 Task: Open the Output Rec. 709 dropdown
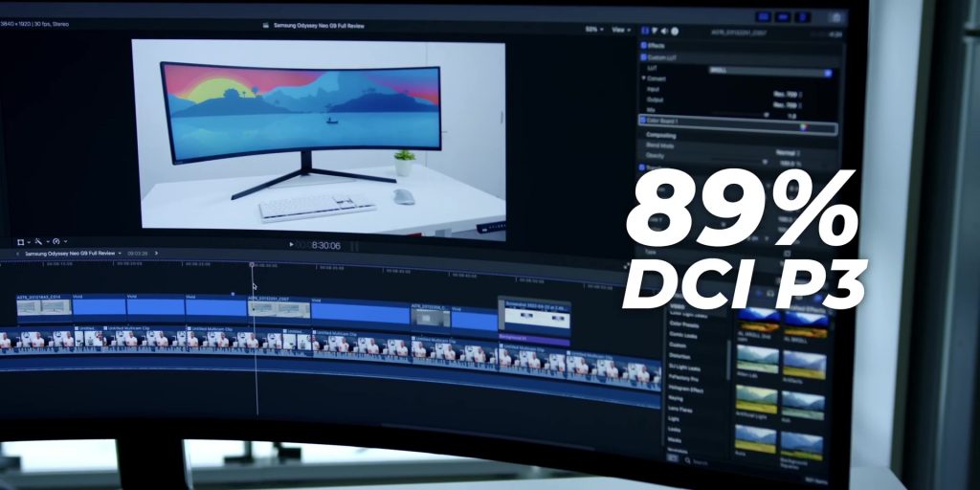click(788, 105)
